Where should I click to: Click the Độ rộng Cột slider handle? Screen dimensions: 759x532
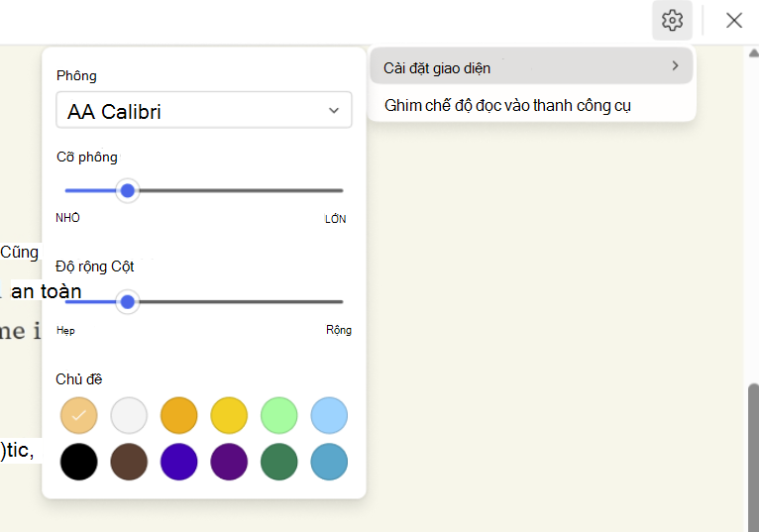click(x=128, y=302)
